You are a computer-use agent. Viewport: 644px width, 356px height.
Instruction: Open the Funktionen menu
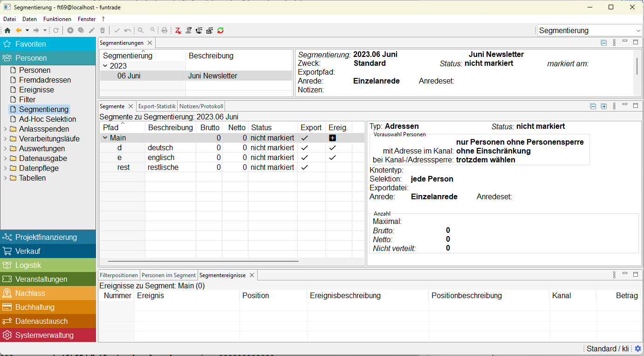[x=57, y=19]
